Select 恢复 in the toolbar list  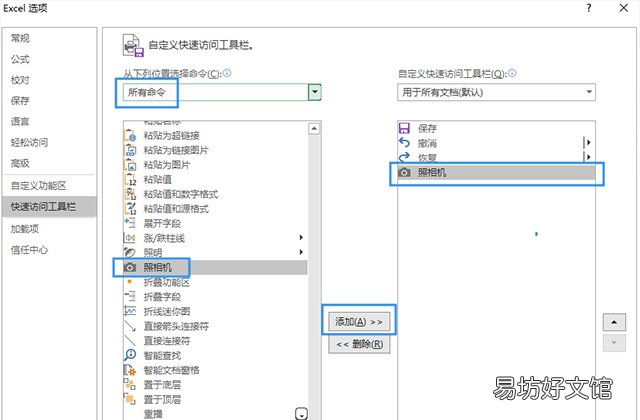(x=496, y=157)
